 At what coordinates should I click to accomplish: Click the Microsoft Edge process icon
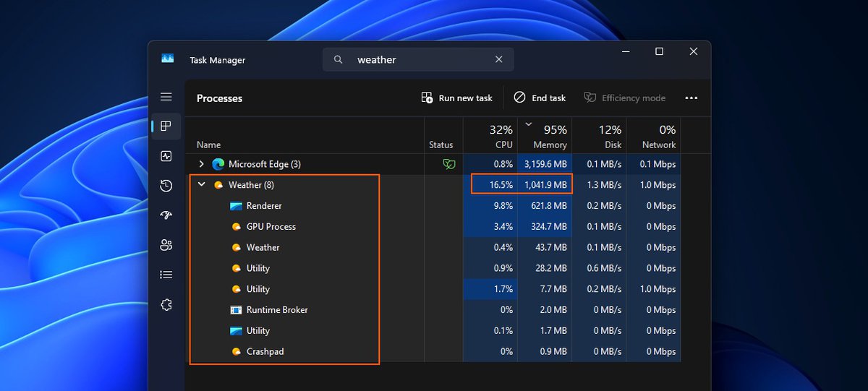click(218, 164)
